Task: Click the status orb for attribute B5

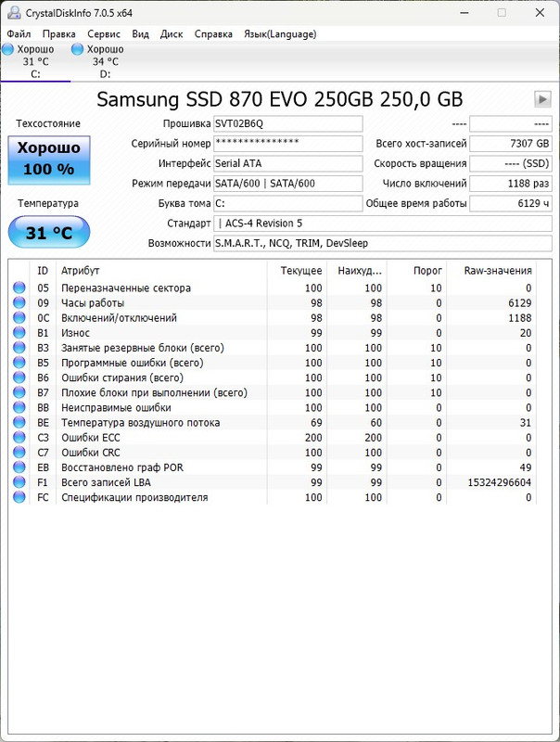Action: click(x=19, y=363)
